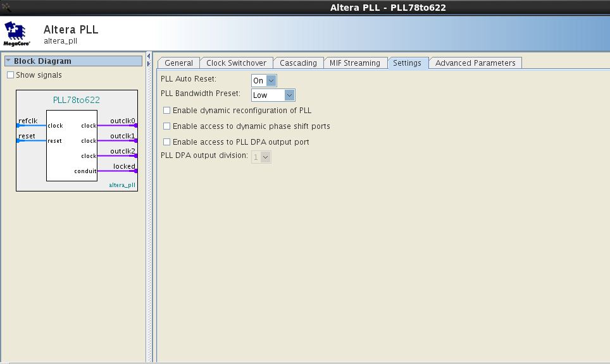Viewport: 610px width, 364px height.
Task: Click the window icon in title bar
Action: (6, 6)
